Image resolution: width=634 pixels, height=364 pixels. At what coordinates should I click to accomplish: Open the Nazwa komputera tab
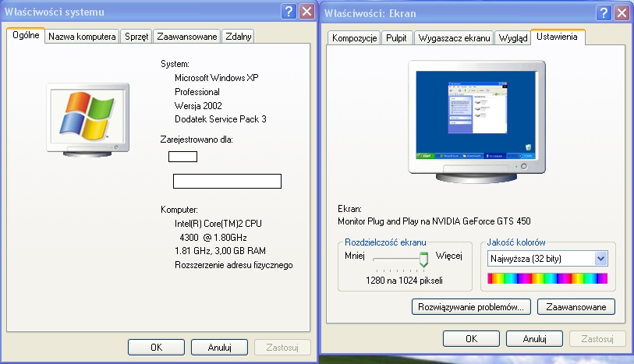click(82, 37)
